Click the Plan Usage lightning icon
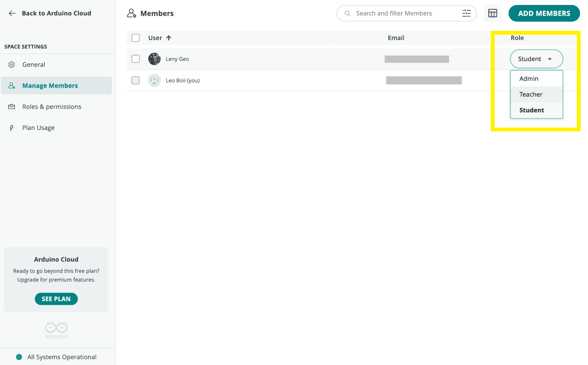Image resolution: width=588 pixels, height=365 pixels. (12, 128)
